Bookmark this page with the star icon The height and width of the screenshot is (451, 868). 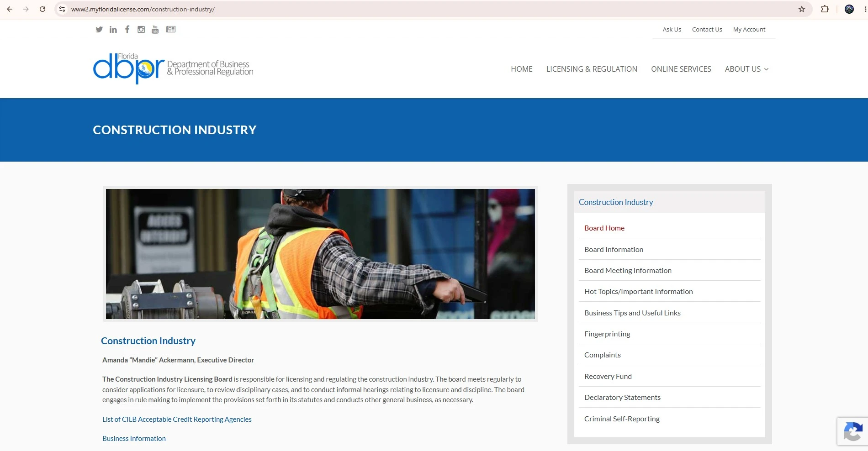pyautogui.click(x=802, y=9)
